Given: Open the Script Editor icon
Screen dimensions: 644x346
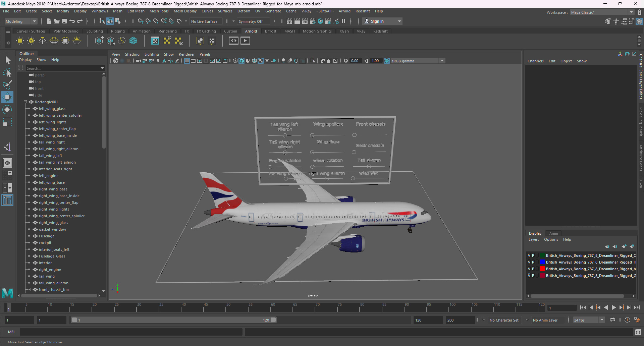Looking at the screenshot, I should pyautogui.click(x=638, y=332).
